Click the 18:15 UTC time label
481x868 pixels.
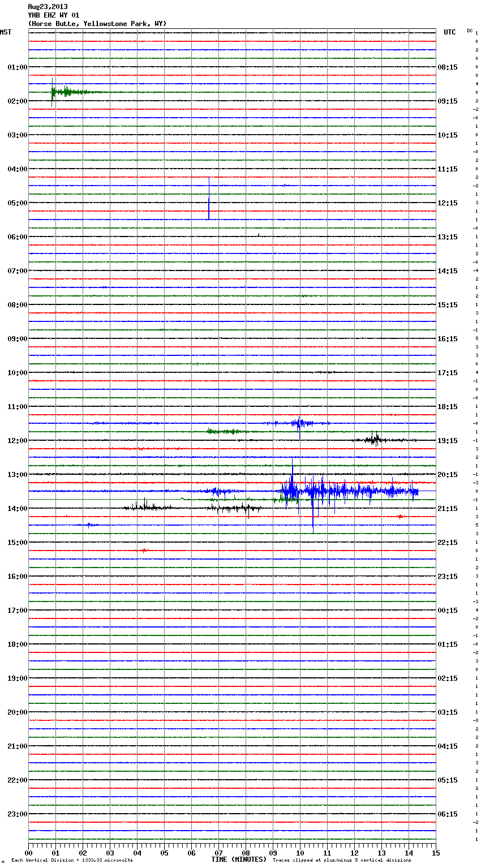(448, 407)
